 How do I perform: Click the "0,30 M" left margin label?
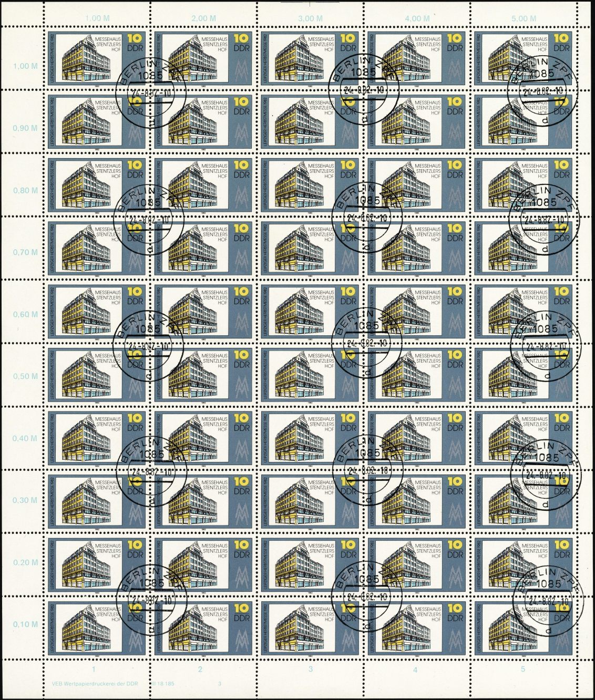tap(25, 500)
